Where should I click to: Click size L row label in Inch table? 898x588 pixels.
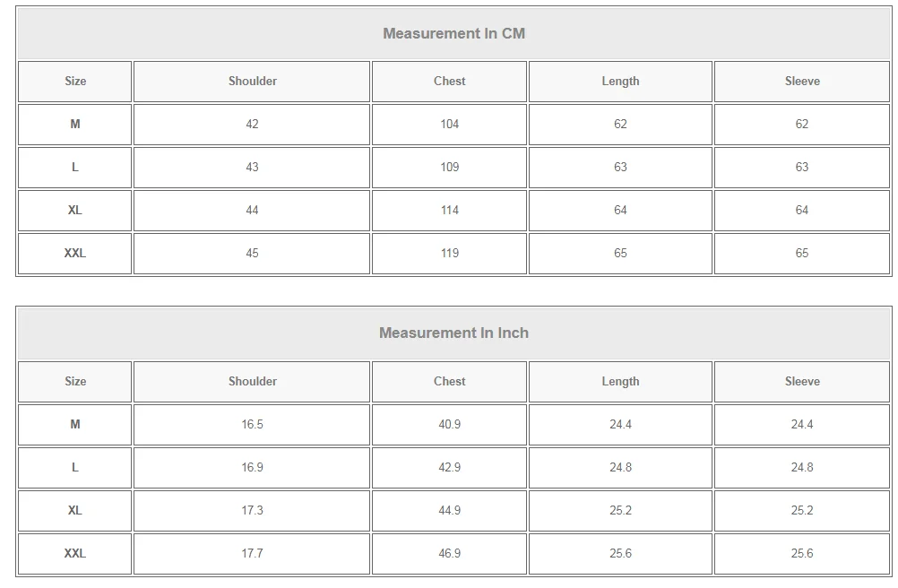coord(75,467)
